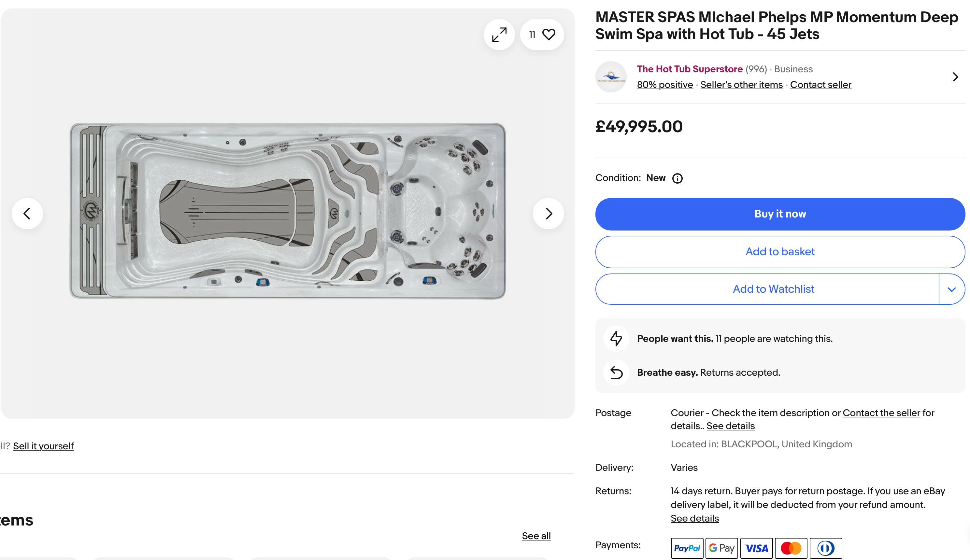
Task: Click the '(996)' feedback count
Action: click(756, 69)
